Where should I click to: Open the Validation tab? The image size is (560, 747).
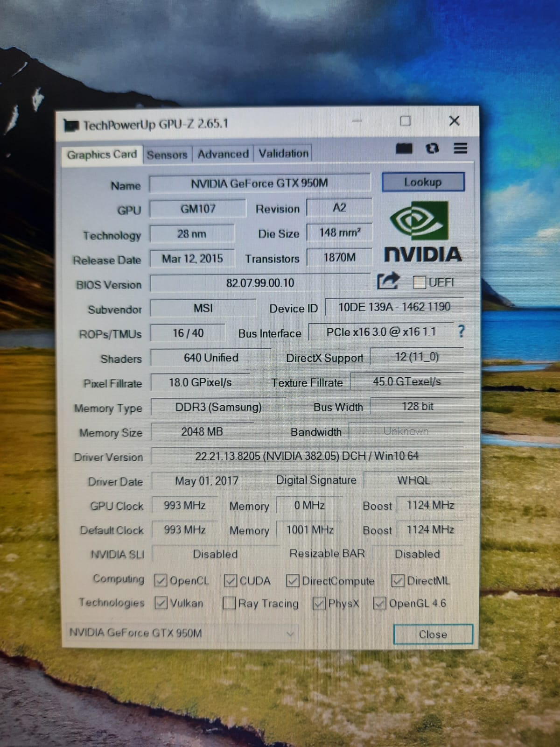(283, 153)
